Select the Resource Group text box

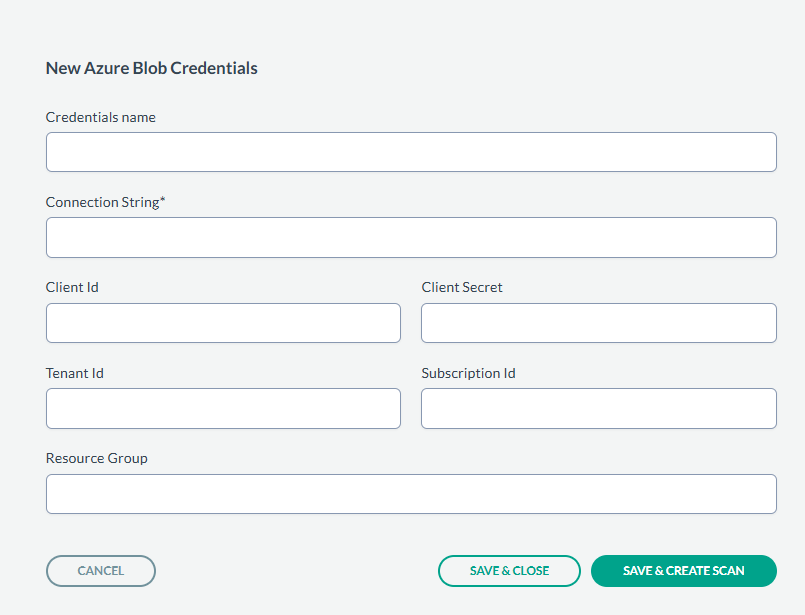(x=411, y=494)
